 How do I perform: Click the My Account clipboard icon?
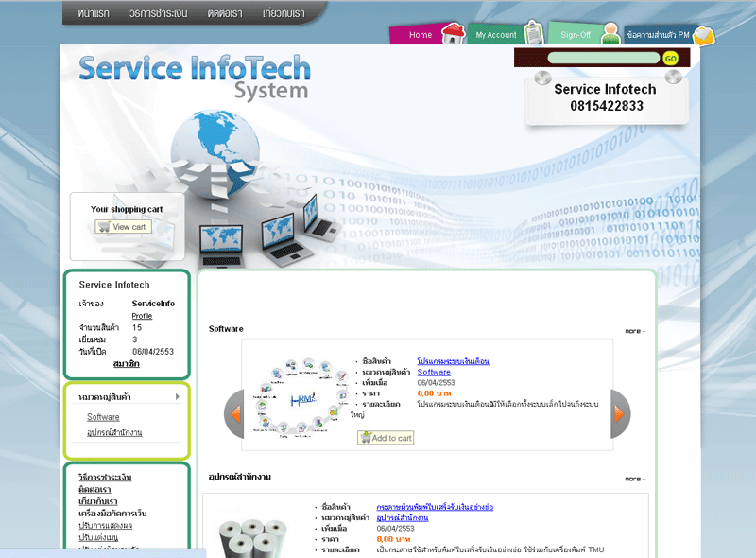(533, 33)
